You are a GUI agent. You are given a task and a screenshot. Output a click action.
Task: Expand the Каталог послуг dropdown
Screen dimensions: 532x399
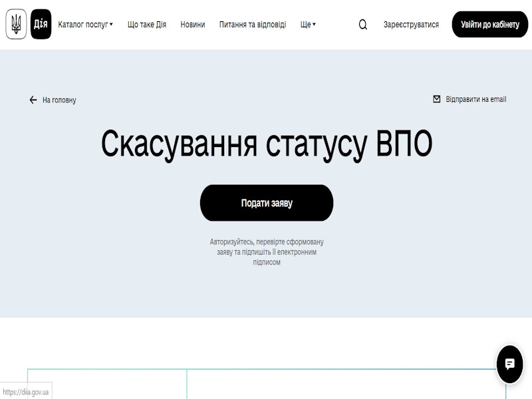pos(86,25)
